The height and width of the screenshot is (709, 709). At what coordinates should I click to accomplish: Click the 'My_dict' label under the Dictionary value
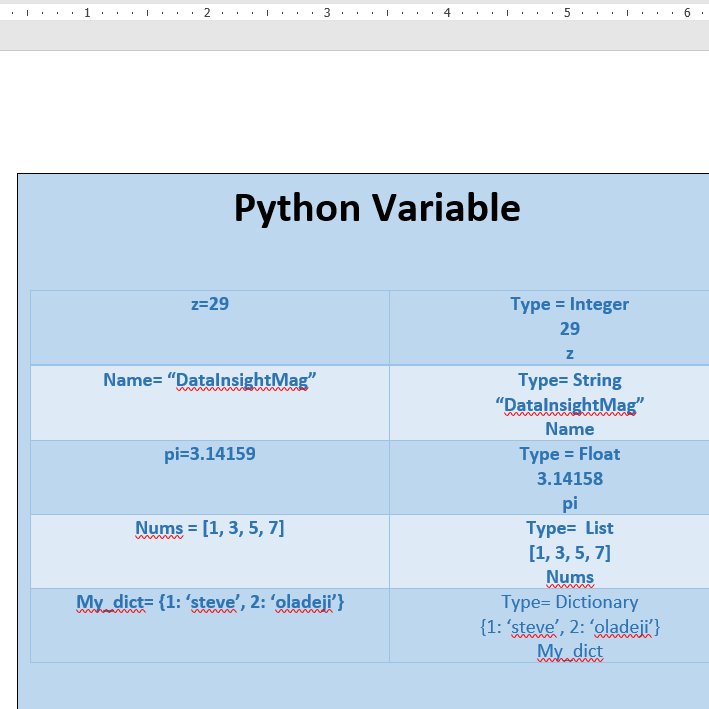[x=570, y=652]
